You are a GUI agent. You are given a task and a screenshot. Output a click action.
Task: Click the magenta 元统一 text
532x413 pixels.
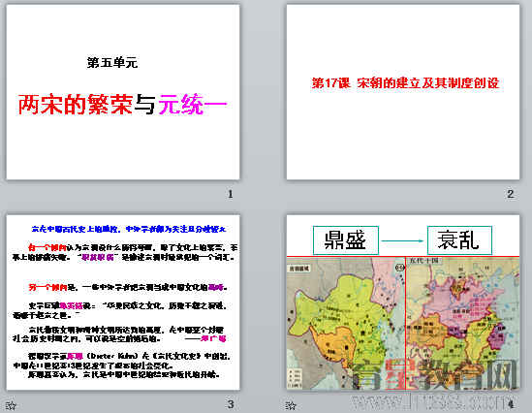pyautogui.click(x=193, y=104)
